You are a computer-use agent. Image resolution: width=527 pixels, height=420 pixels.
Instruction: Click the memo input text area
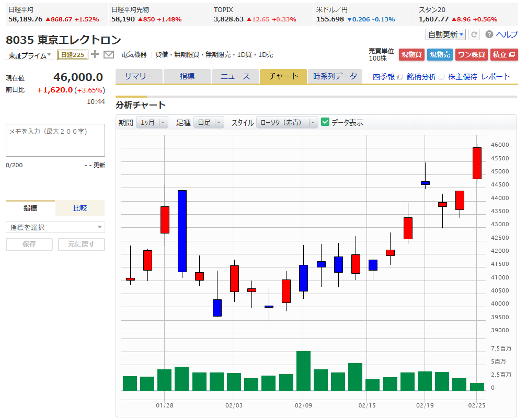pyautogui.click(x=55, y=140)
